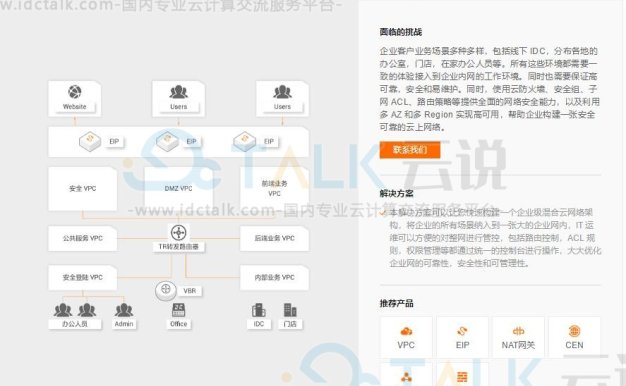Click the 解决方案 heading
Image resolution: width=626 pixels, height=386 pixels.
396,193
